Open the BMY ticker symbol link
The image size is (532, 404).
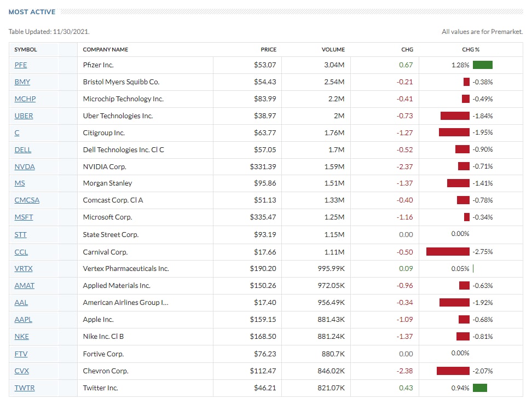tap(22, 82)
